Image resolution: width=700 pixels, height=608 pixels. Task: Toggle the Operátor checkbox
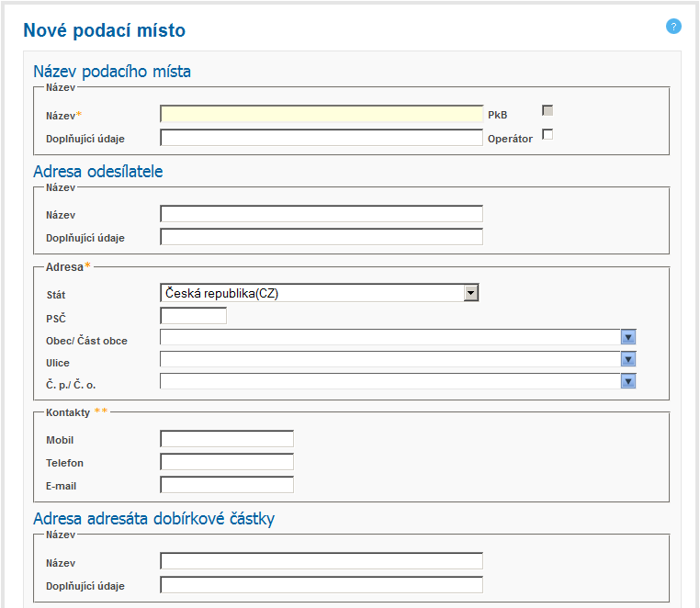(x=548, y=135)
